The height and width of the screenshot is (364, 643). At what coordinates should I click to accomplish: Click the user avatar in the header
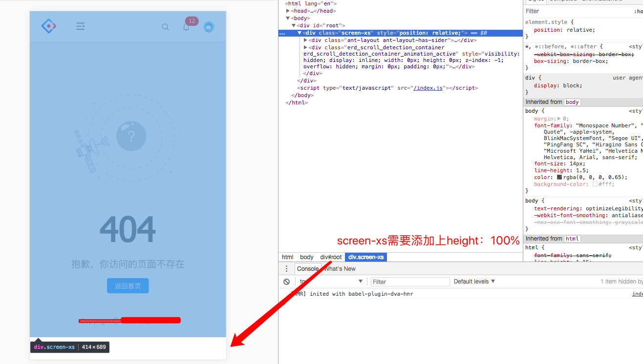(209, 27)
